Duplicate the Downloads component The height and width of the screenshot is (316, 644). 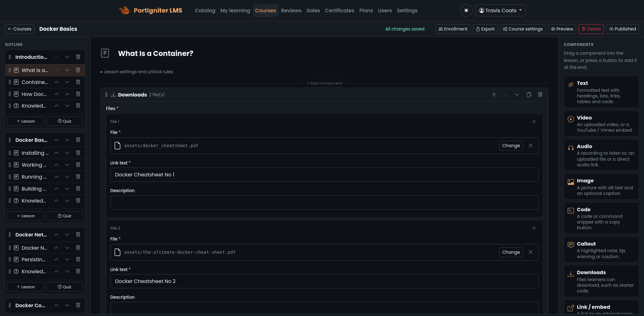point(529,95)
